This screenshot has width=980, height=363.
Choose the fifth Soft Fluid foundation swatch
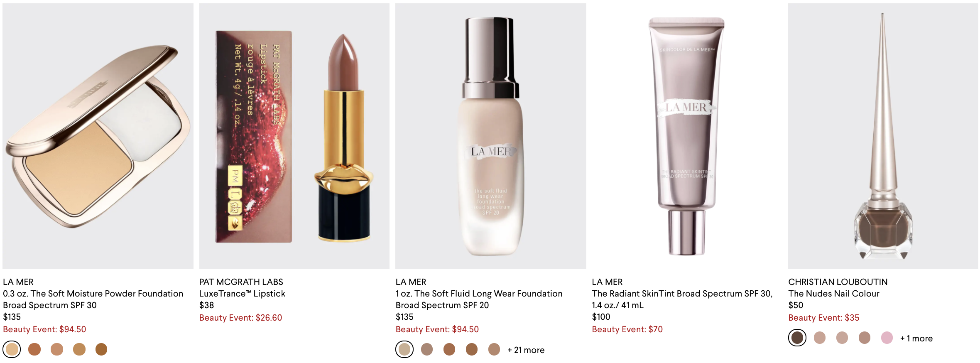tap(494, 349)
